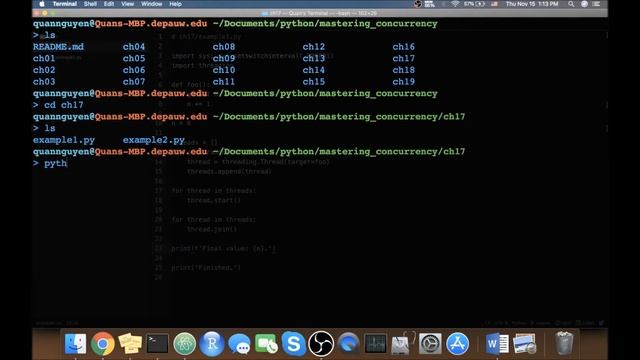The image size is (640, 360).
Task: Click ch10 in the directory listing
Action: pos(224,70)
